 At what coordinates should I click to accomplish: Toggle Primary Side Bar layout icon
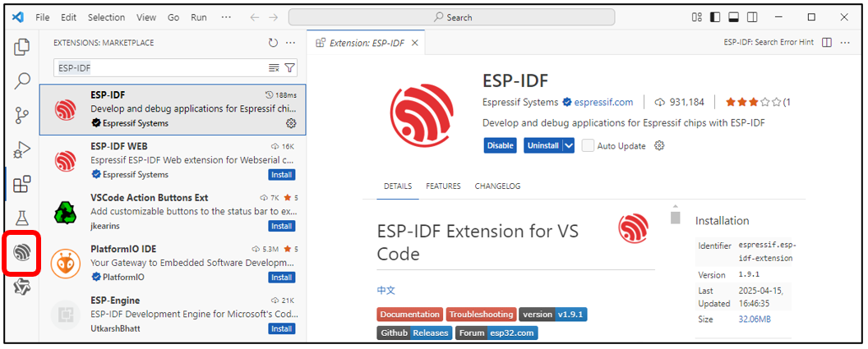point(715,17)
